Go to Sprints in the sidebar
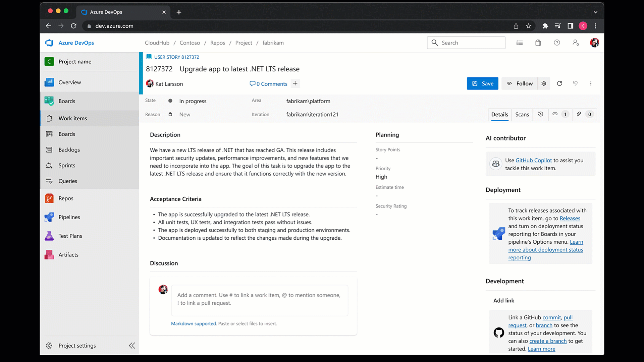 pos(67,165)
